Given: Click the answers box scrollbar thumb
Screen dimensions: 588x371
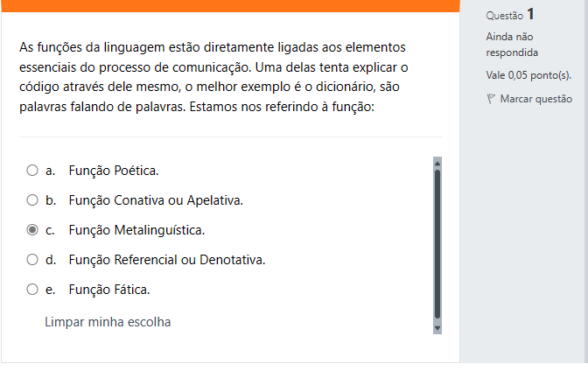Looking at the screenshot, I should tap(437, 245).
